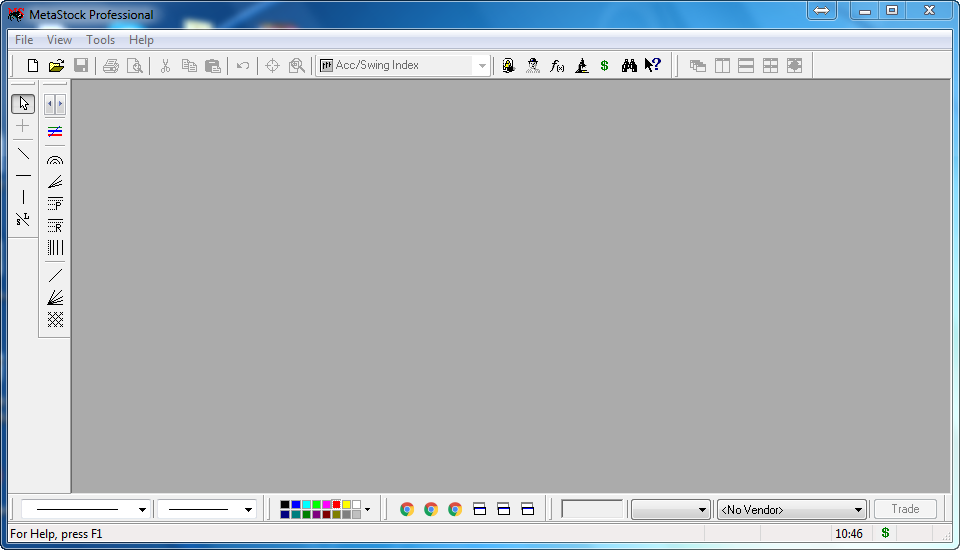
Task: Click the tile in columns window icon
Action: pos(722,66)
